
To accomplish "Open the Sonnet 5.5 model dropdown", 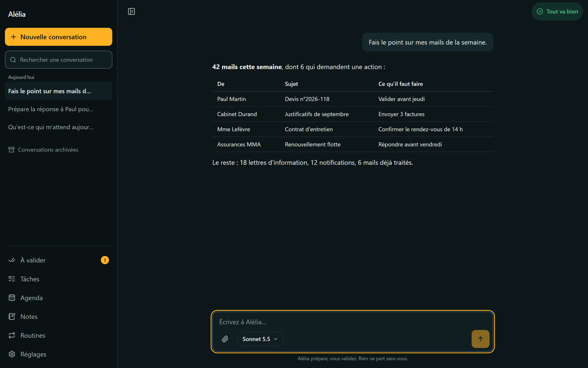I will point(260,339).
